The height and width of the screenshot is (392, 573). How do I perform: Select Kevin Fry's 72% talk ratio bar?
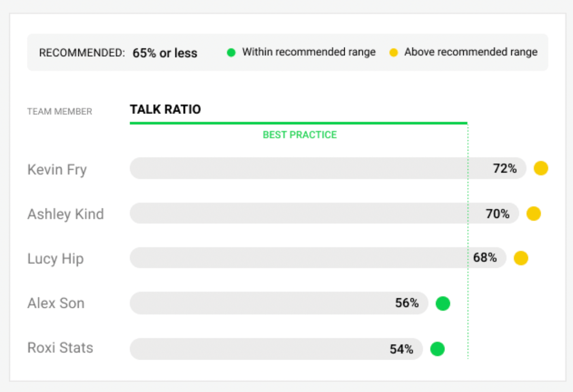(328, 168)
